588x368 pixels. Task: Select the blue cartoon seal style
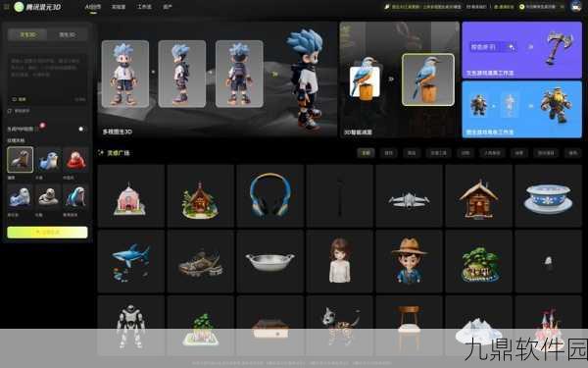[48, 160]
